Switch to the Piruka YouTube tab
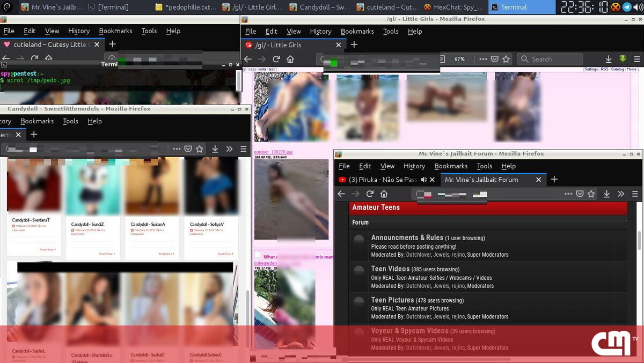The height and width of the screenshot is (363, 644). [377, 180]
